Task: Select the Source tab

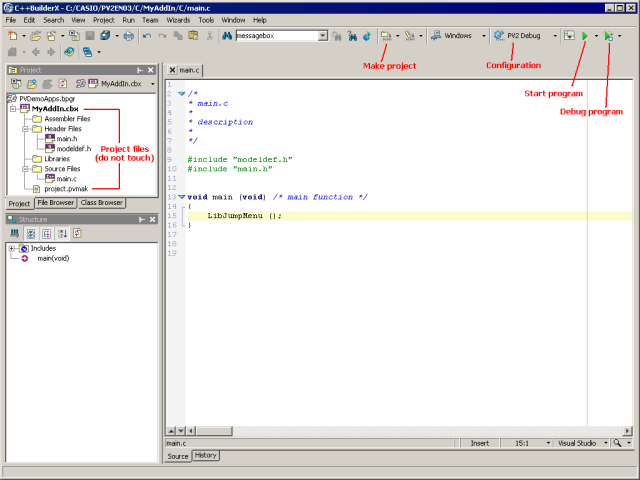Action: pos(178,456)
